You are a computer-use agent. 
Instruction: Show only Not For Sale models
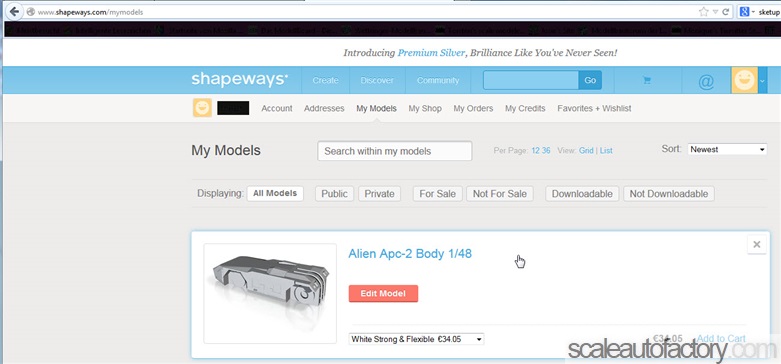tap(500, 194)
